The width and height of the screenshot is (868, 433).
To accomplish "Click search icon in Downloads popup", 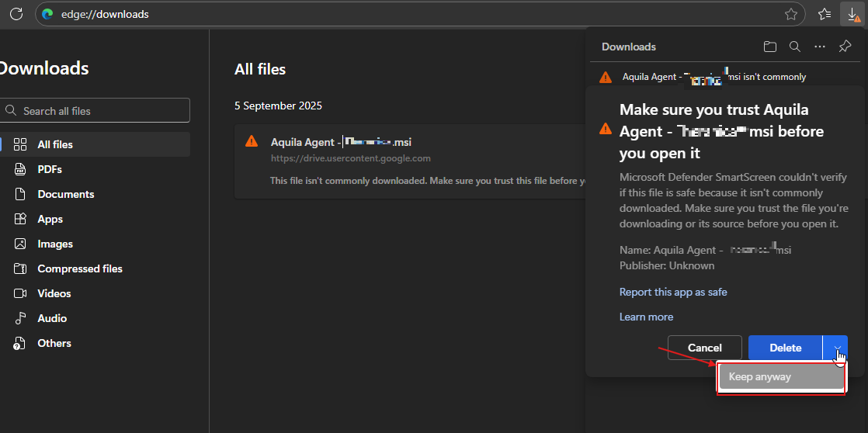I will click(x=794, y=47).
